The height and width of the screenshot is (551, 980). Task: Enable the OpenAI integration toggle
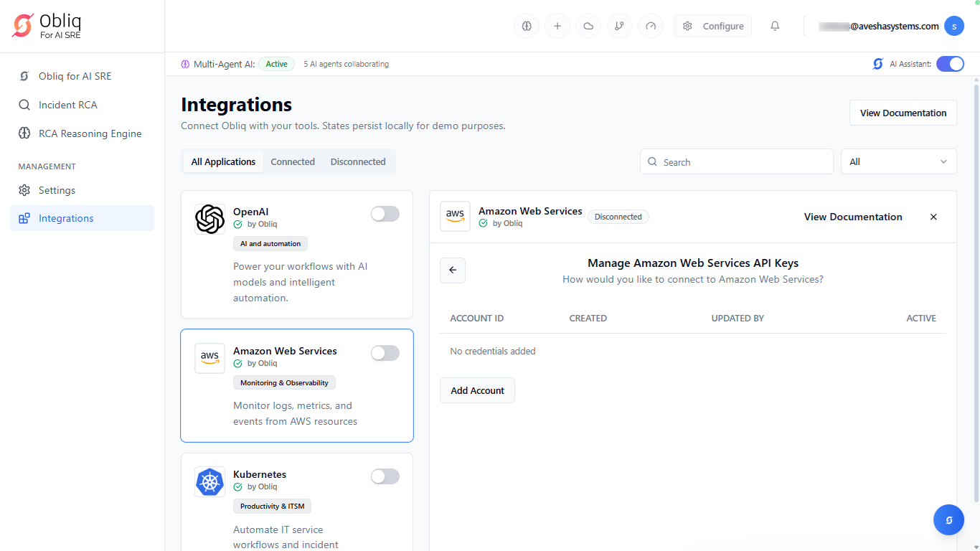(x=385, y=214)
